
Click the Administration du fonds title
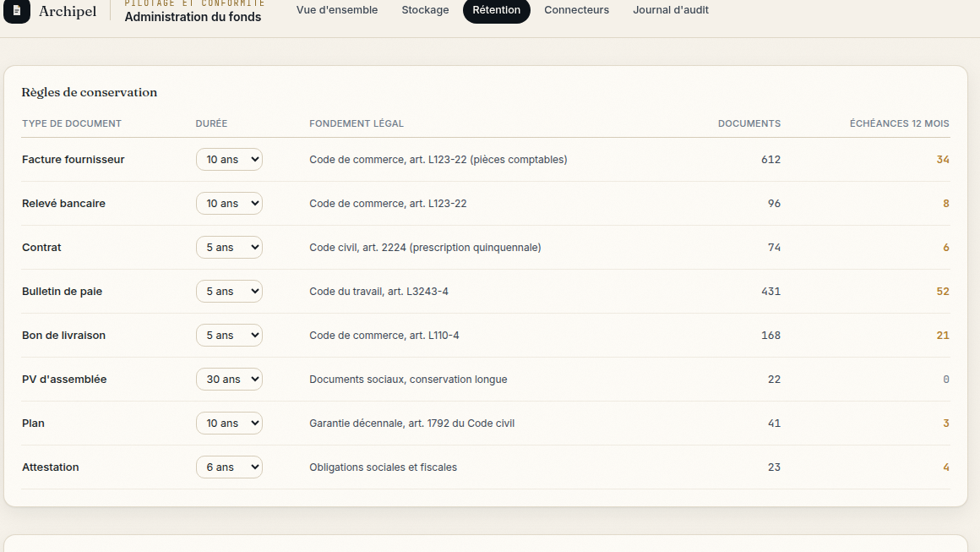[x=193, y=17]
